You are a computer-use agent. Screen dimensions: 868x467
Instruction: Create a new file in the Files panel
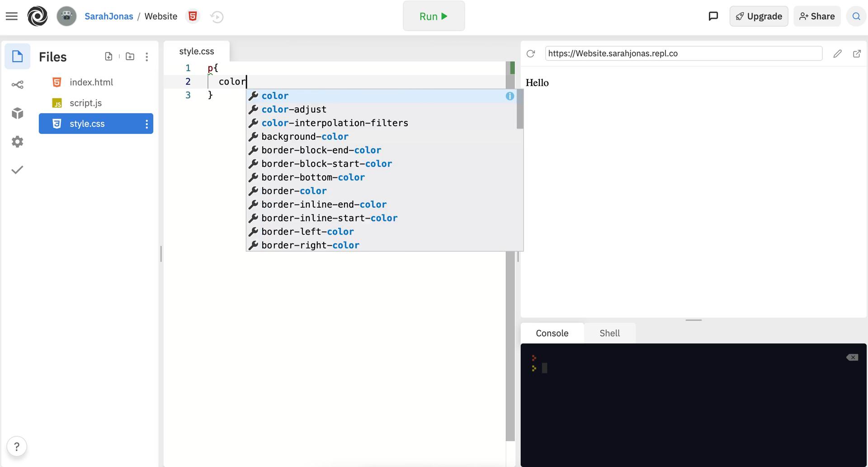click(x=108, y=56)
